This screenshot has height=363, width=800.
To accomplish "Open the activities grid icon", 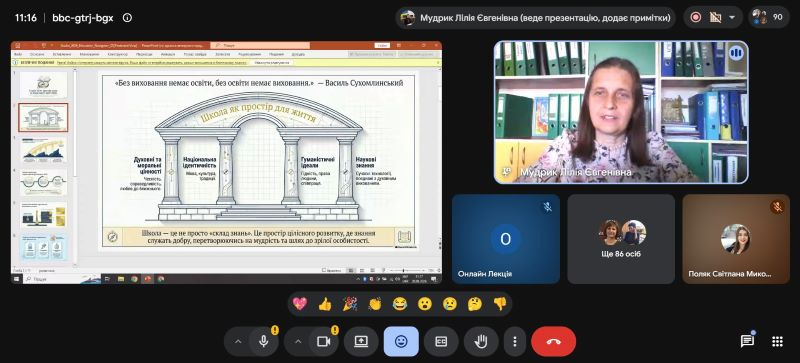I will 777,342.
